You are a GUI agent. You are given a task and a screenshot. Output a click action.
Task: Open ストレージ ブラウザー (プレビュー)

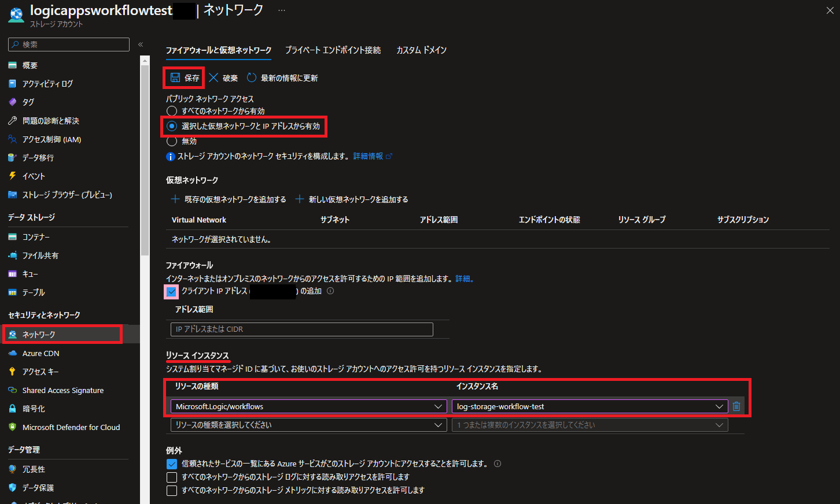67,195
